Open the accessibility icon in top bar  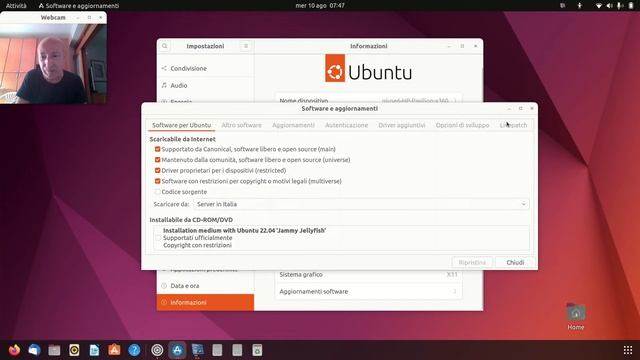(x=579, y=6)
